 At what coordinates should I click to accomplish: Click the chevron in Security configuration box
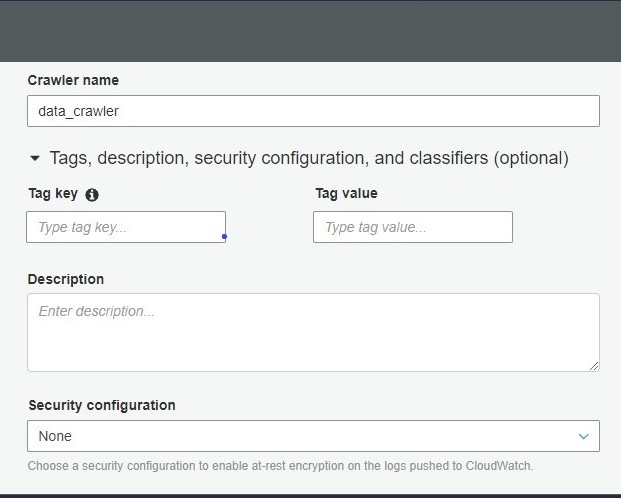pos(583,436)
